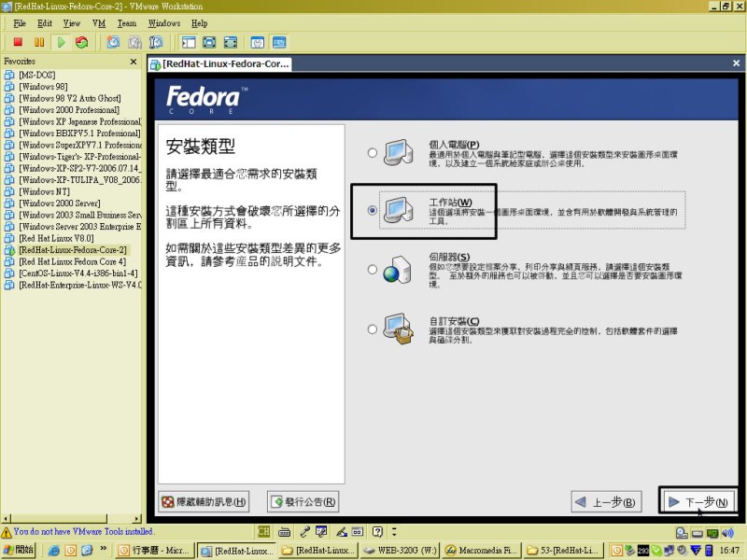Open Macromedia Fi... taskbar button
This screenshot has width=747, height=560.
point(482,551)
